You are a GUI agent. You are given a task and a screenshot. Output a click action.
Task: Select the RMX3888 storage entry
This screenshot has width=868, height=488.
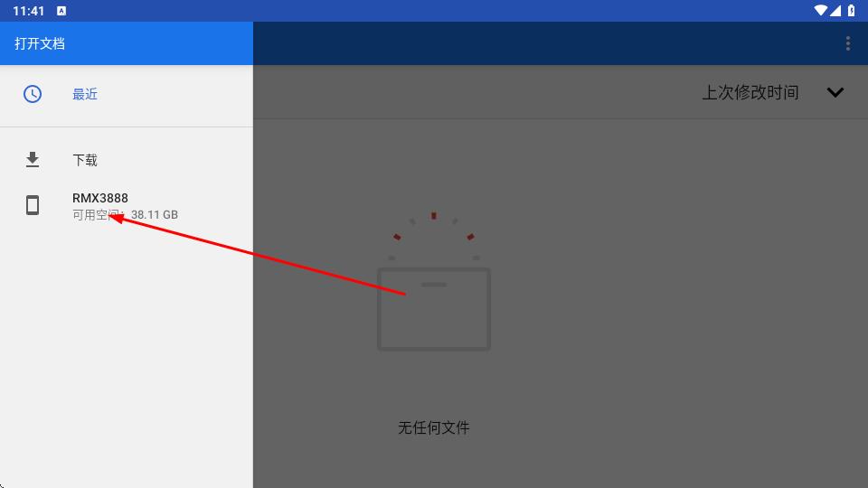127,206
